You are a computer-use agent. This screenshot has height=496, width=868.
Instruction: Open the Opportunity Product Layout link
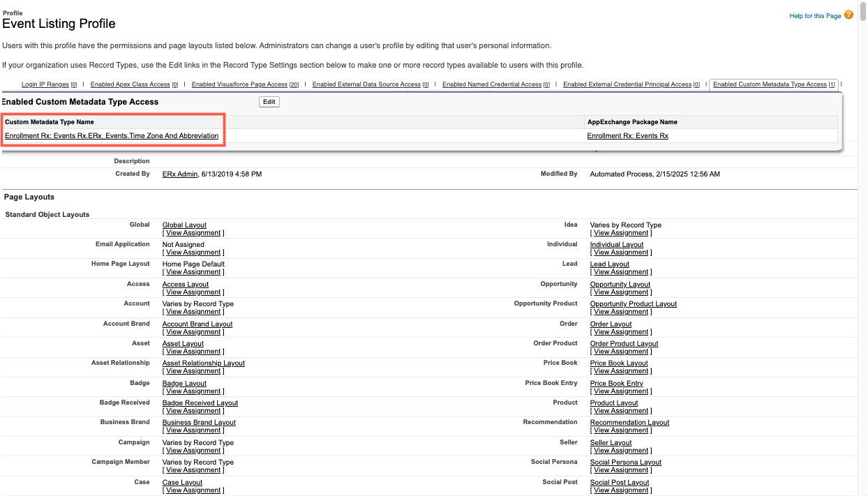click(633, 304)
